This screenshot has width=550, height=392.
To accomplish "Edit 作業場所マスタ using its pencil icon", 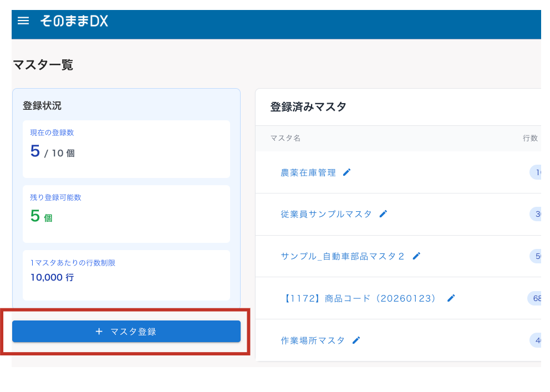I will pos(355,340).
